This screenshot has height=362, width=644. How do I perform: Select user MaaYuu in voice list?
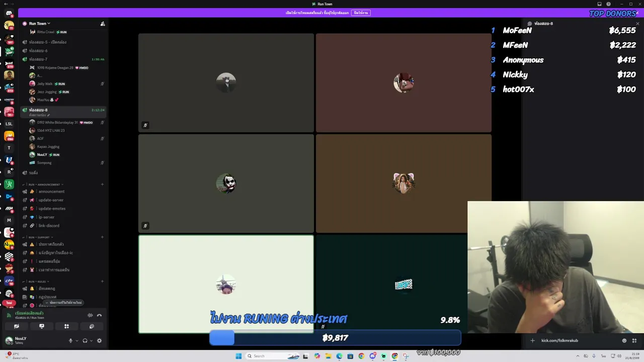(x=66, y=100)
